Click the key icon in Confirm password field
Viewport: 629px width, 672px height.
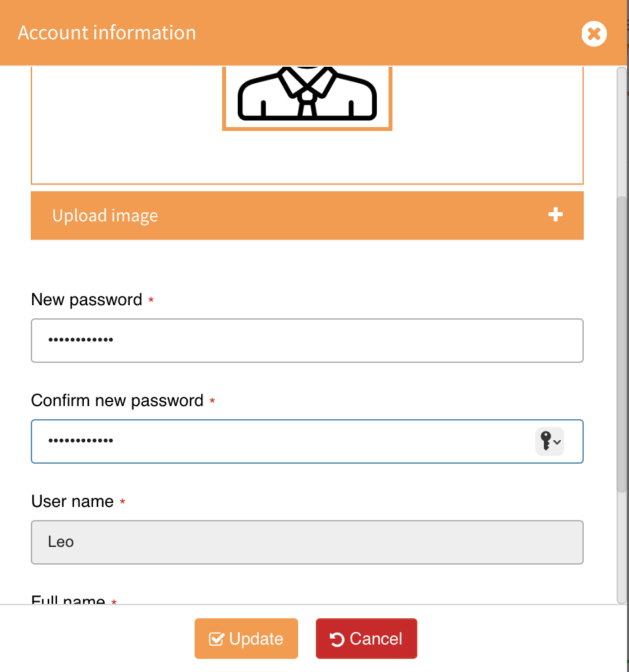click(x=545, y=441)
